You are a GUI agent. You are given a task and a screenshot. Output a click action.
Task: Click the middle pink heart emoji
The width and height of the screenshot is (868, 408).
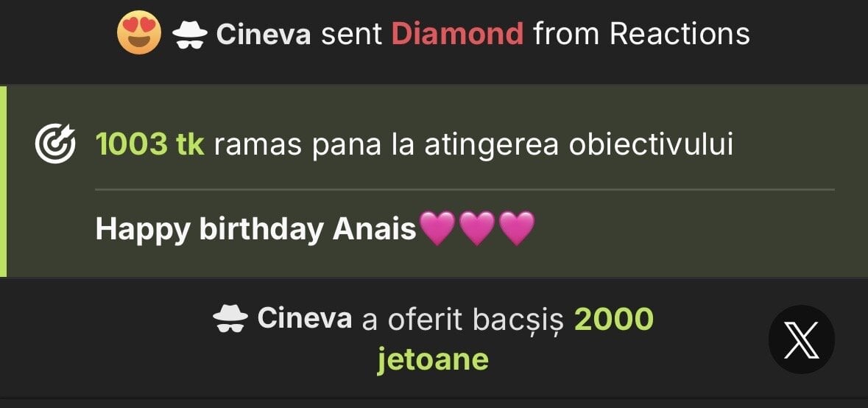point(477,229)
